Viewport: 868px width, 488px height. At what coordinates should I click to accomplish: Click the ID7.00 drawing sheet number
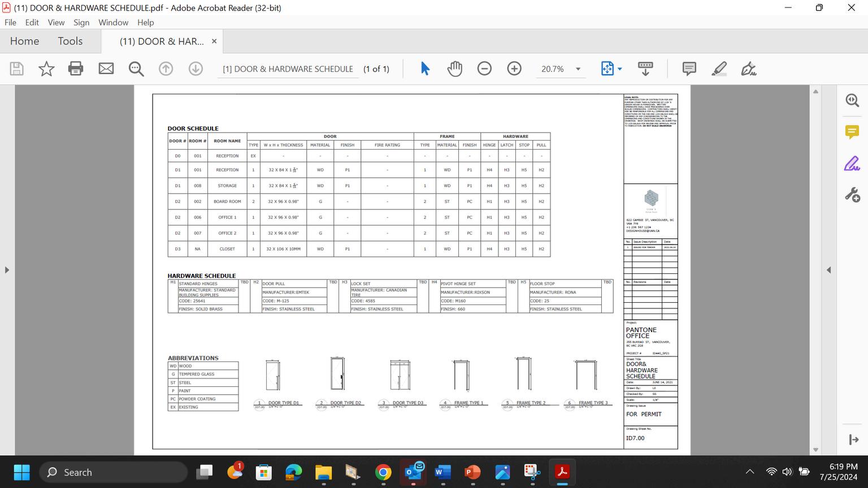(635, 438)
